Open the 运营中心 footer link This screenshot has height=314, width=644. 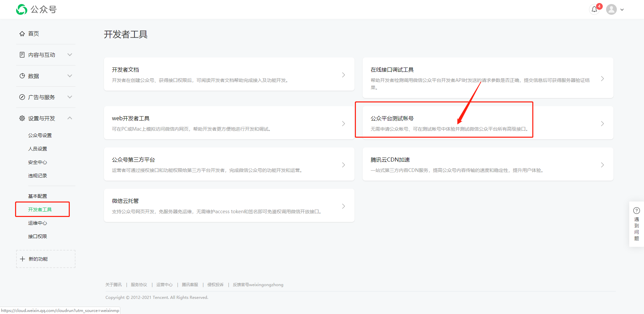(165, 285)
